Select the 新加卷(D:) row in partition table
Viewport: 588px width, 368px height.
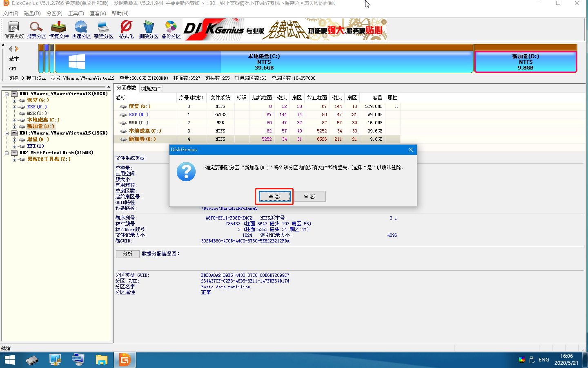tap(257, 139)
